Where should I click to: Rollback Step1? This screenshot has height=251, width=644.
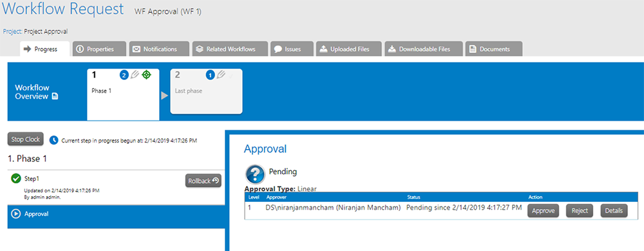tap(204, 181)
